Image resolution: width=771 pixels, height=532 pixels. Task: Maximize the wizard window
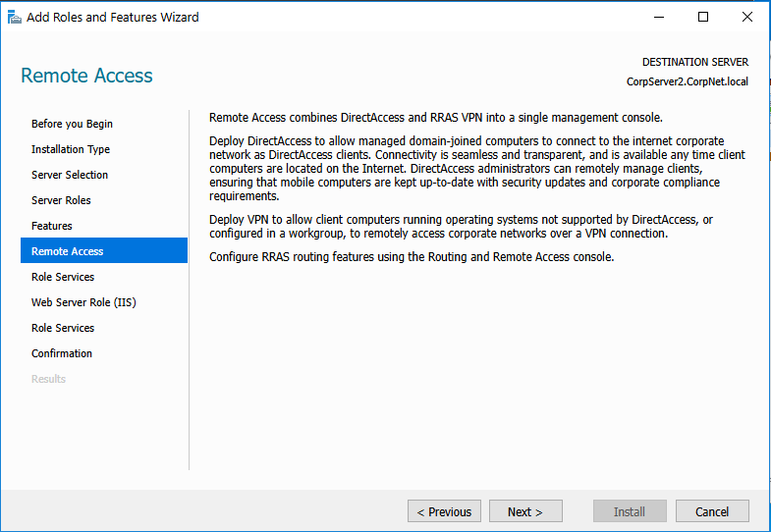[703, 17]
